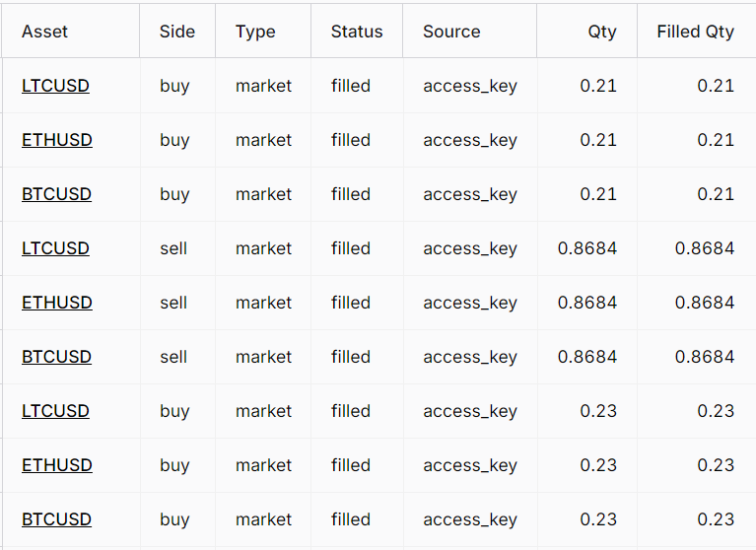
Task: Open the BTCUSD sell order link
Action: (56, 357)
